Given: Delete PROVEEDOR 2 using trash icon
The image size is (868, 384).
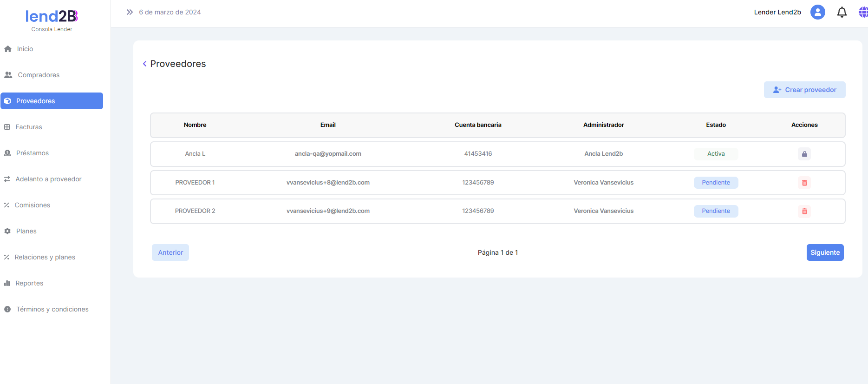Looking at the screenshot, I should [x=804, y=211].
